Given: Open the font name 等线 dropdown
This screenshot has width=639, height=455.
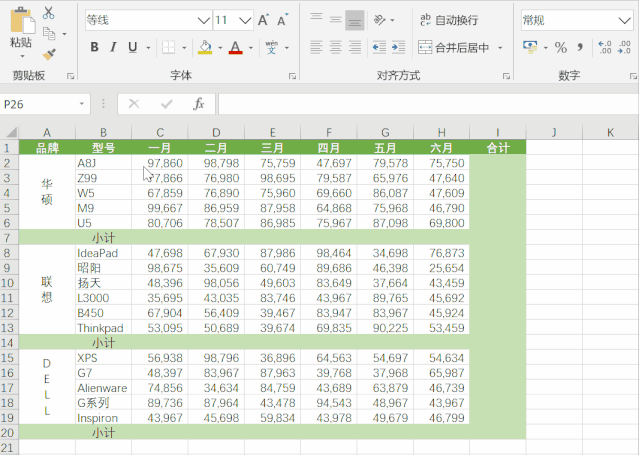Looking at the screenshot, I should pyautogui.click(x=203, y=20).
